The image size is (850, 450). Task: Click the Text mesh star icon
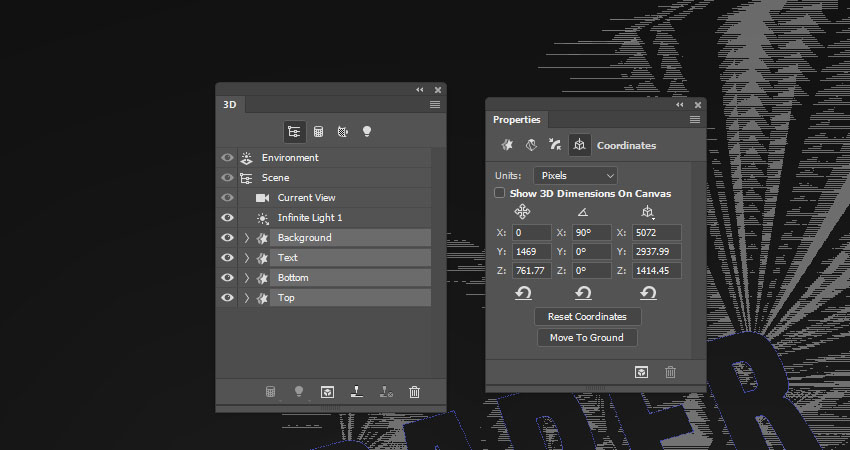(262, 258)
